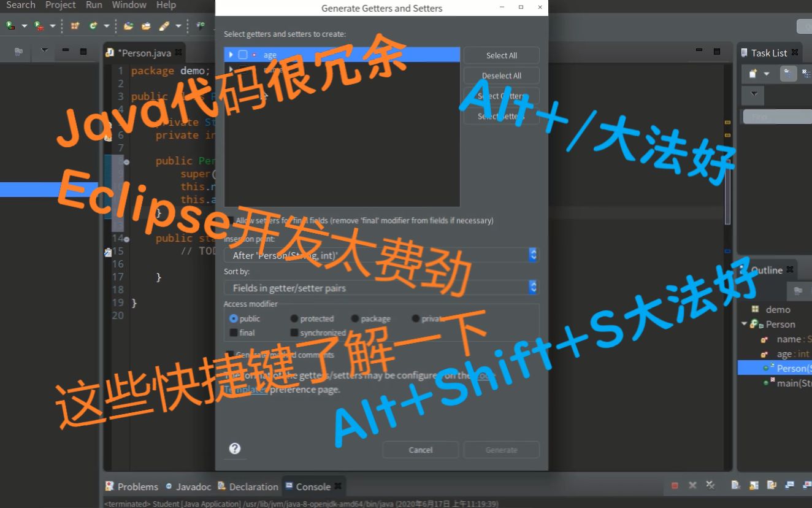Viewport: 812px width, 508px height.
Task: Click the New Task icon in Task List
Action: [753, 74]
